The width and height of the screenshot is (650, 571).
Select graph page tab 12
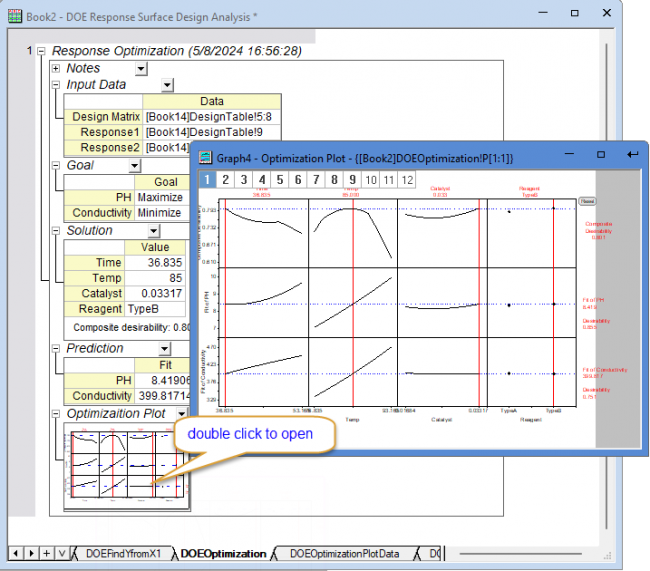click(407, 180)
